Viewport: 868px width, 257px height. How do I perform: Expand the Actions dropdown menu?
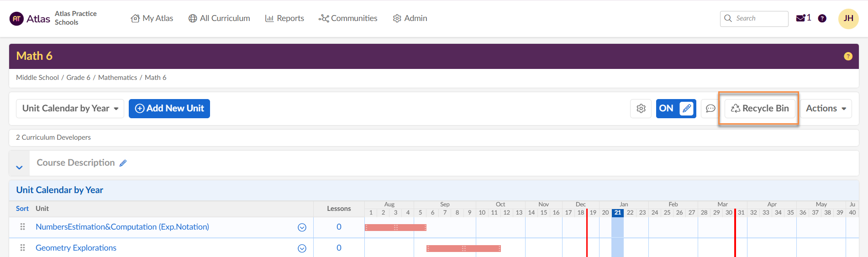pos(826,109)
